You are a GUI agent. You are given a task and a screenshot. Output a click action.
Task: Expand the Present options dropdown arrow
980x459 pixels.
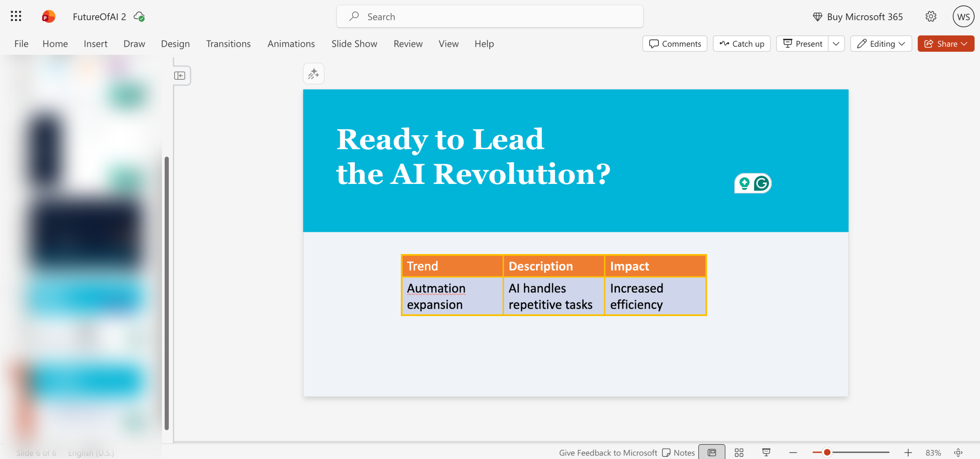point(836,44)
